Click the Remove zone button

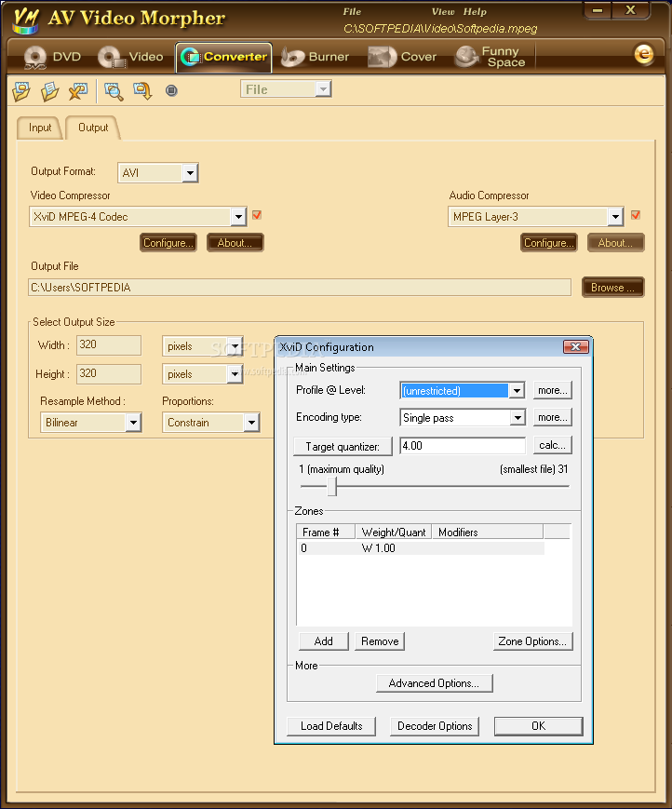[380, 641]
